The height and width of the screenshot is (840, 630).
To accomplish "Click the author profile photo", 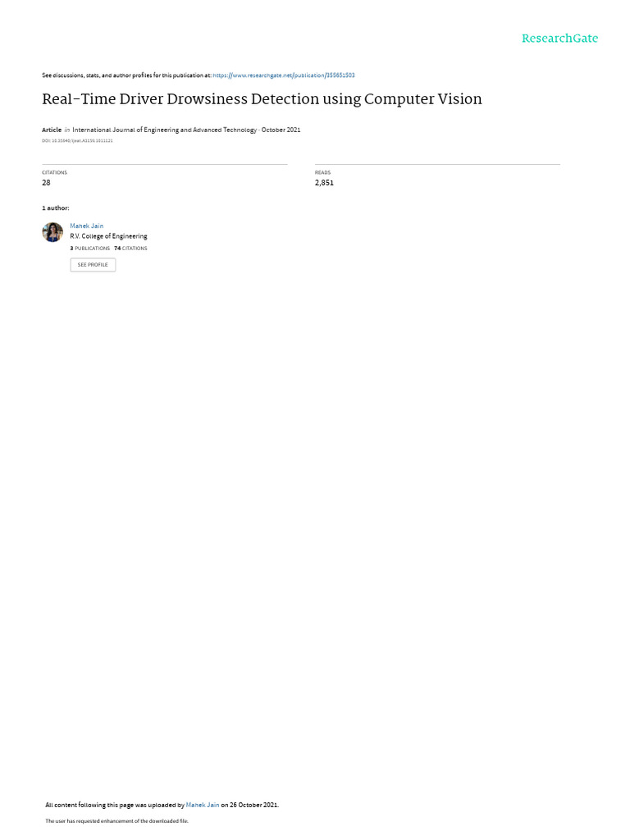I will pyautogui.click(x=52, y=232).
